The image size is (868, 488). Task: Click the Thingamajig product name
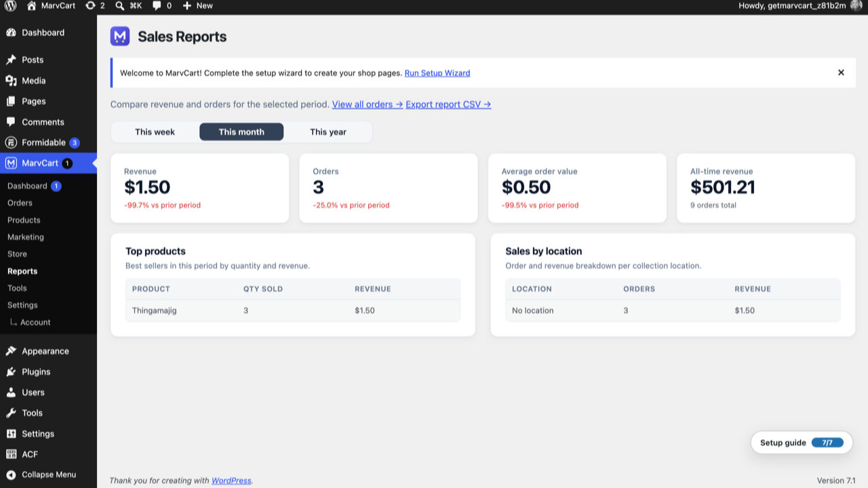154,310
